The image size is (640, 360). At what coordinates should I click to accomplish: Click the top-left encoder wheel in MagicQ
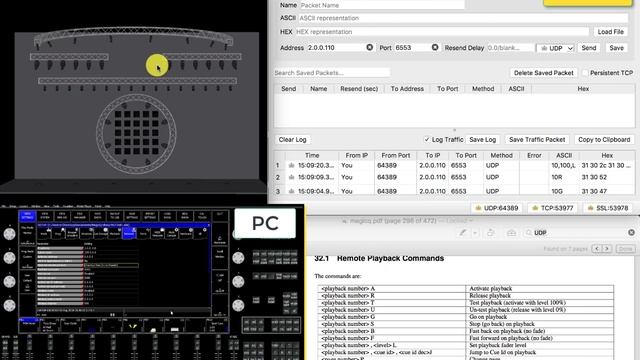pyautogui.click(x=9, y=234)
